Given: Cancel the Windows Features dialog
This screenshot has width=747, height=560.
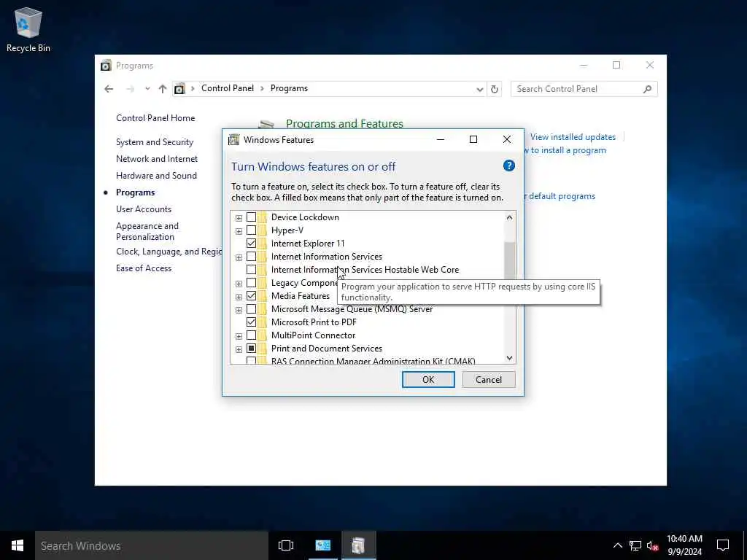Looking at the screenshot, I should click(x=488, y=379).
